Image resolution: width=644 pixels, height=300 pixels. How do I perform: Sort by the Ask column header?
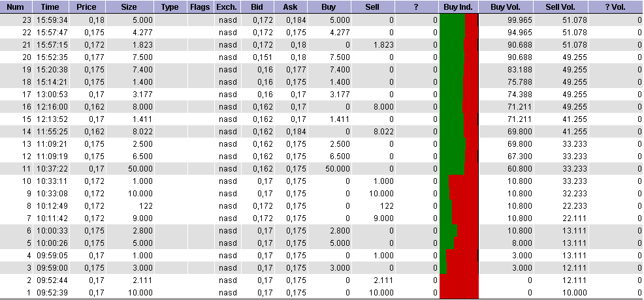[x=291, y=7]
